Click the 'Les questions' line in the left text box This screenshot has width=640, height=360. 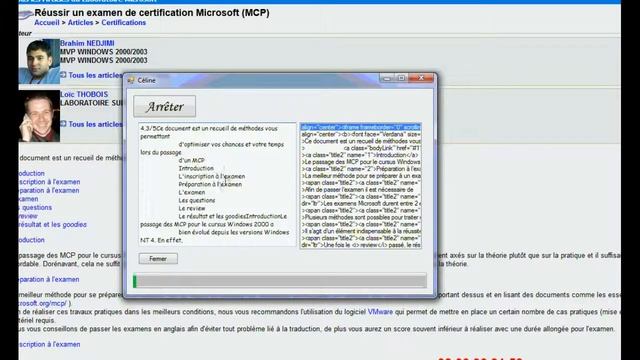pyautogui.click(x=197, y=200)
